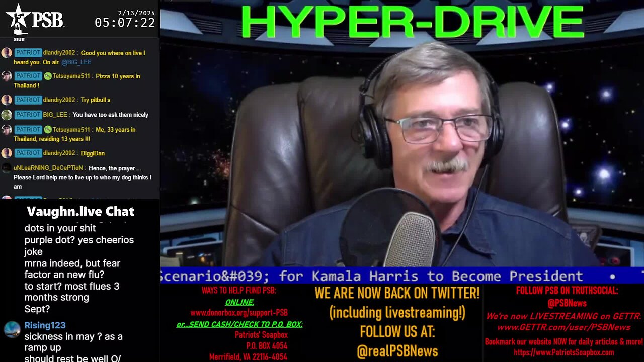Click username dlandry2002 on 'Try pitbull s' message
The width and height of the screenshot is (644, 362).
(x=59, y=100)
